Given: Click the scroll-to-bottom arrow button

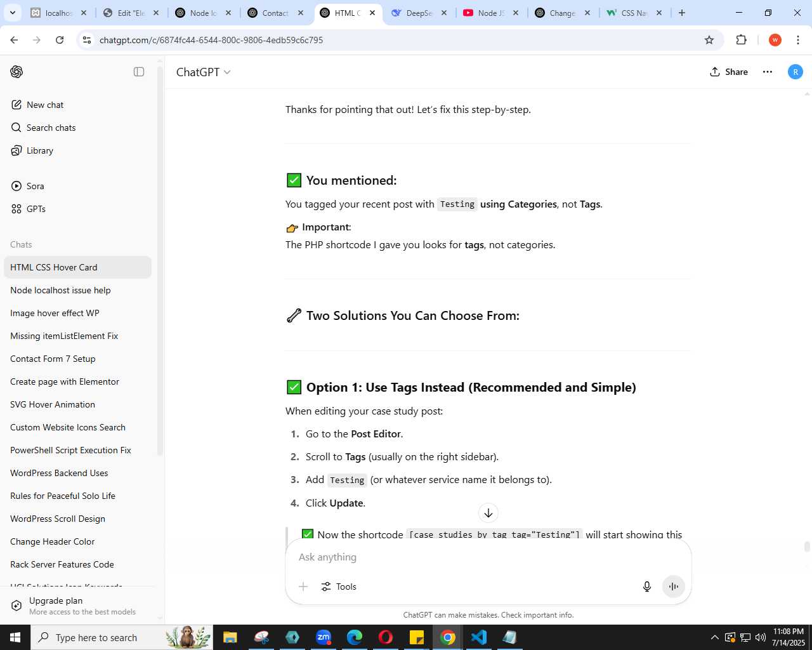Looking at the screenshot, I should tap(488, 513).
